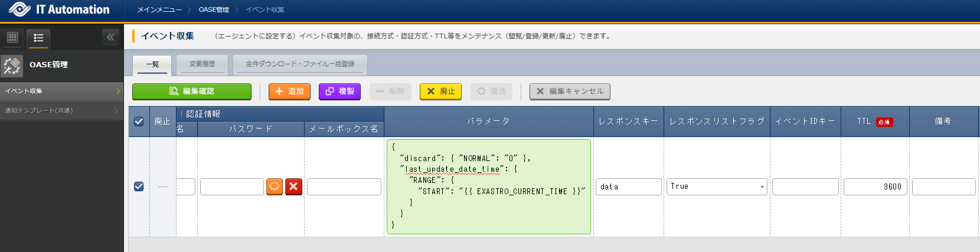Click the 廃止 discard button
The height and width of the screenshot is (252, 980).
pos(440,91)
